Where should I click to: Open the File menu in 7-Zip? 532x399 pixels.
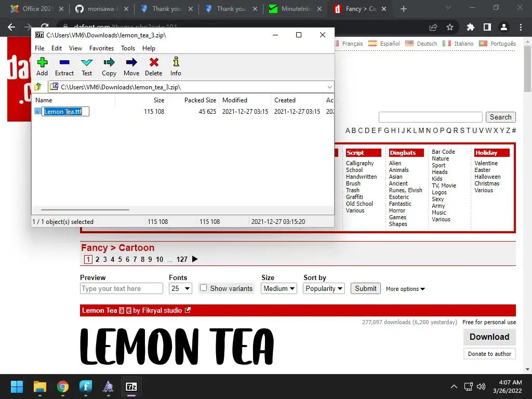(39, 48)
